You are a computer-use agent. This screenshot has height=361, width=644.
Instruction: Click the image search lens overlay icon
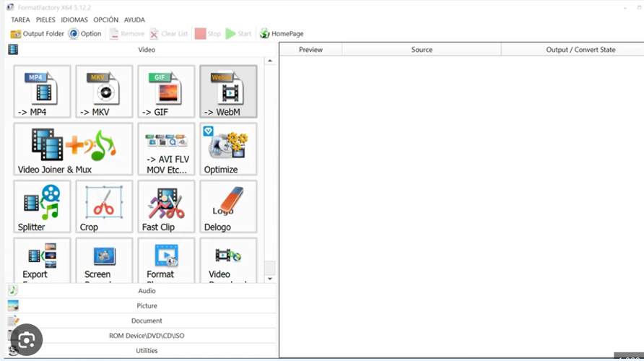pos(26,340)
